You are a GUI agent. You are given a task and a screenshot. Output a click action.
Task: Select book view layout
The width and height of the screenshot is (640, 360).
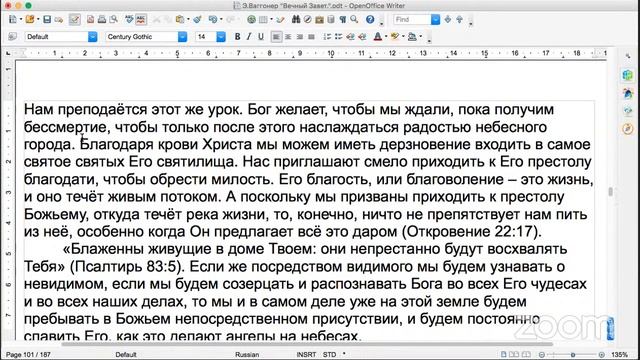[527, 354]
